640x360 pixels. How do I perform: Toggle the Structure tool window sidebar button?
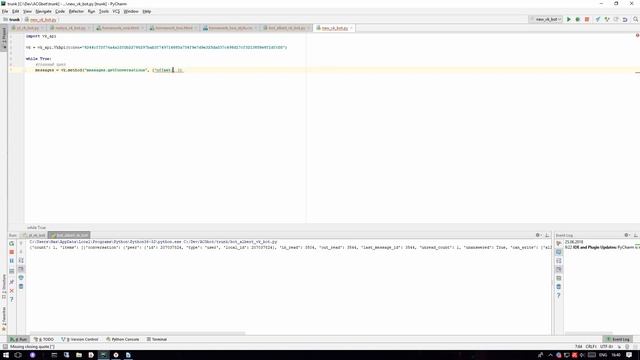[x=4, y=287]
